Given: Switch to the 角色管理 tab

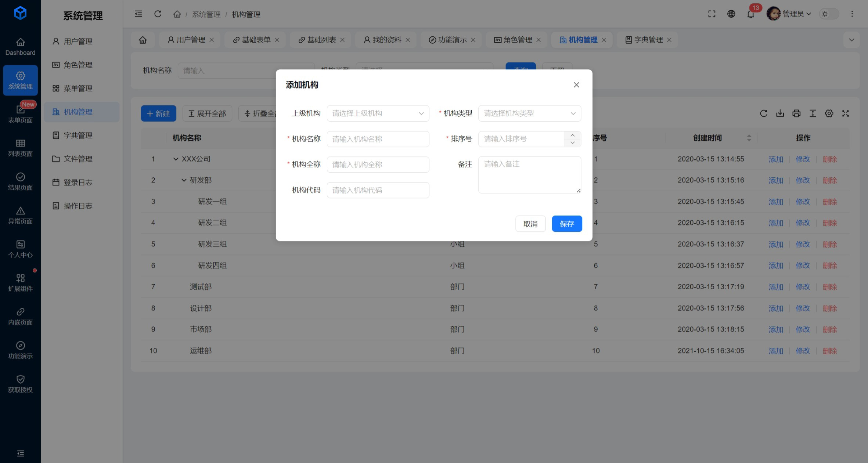Looking at the screenshot, I should [517, 40].
